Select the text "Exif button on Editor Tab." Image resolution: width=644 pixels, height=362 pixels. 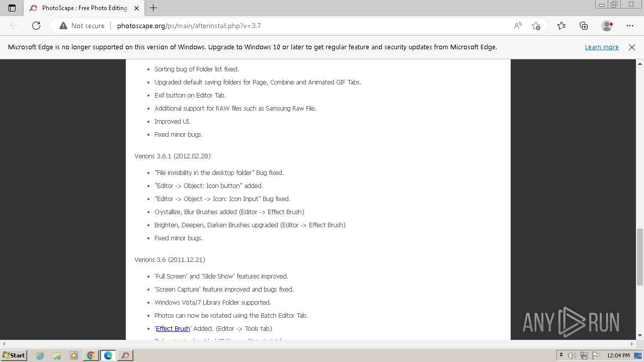click(x=190, y=96)
